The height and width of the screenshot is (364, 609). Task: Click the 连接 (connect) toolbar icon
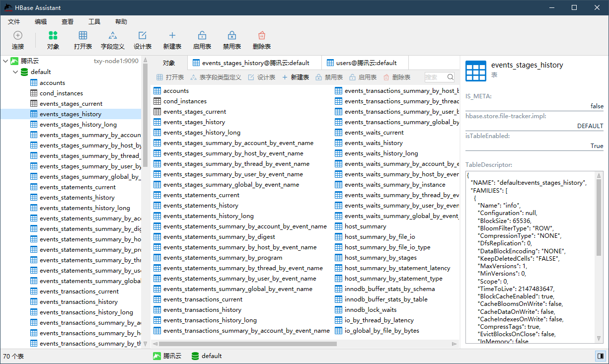click(18, 36)
